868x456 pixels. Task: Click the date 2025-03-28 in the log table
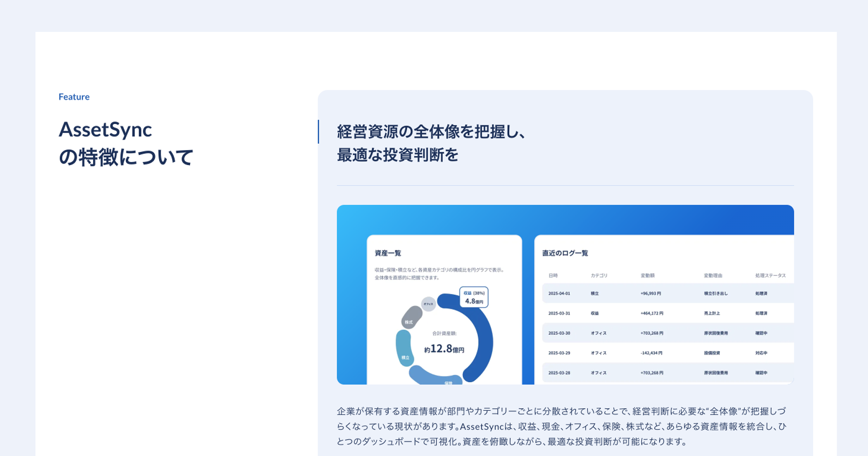(x=559, y=373)
